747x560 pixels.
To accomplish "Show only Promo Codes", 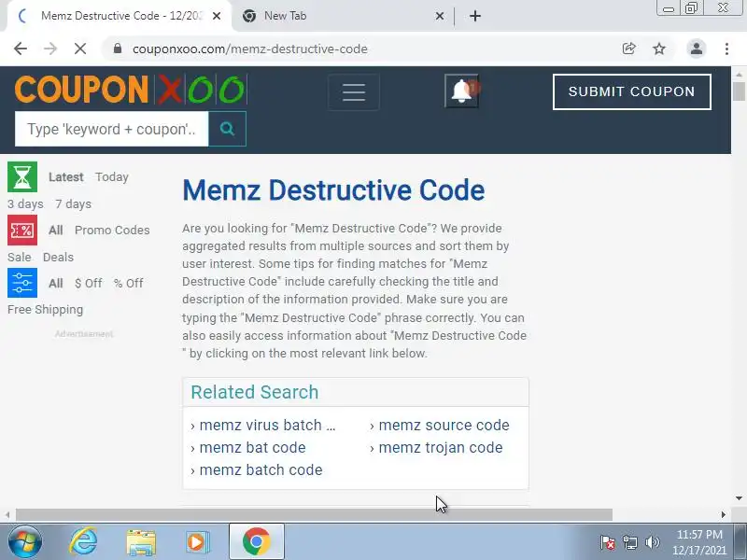I will (112, 230).
